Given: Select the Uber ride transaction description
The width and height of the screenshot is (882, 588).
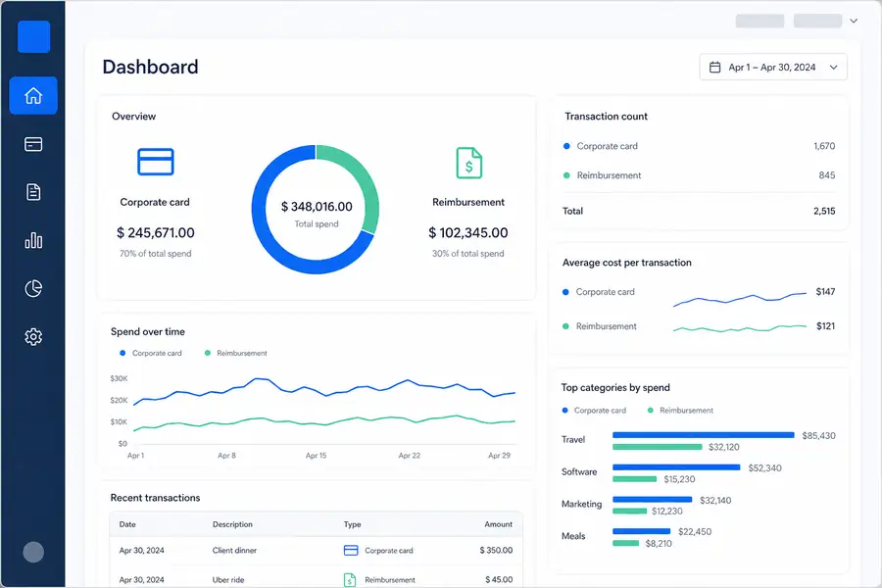Looking at the screenshot, I should [228, 579].
